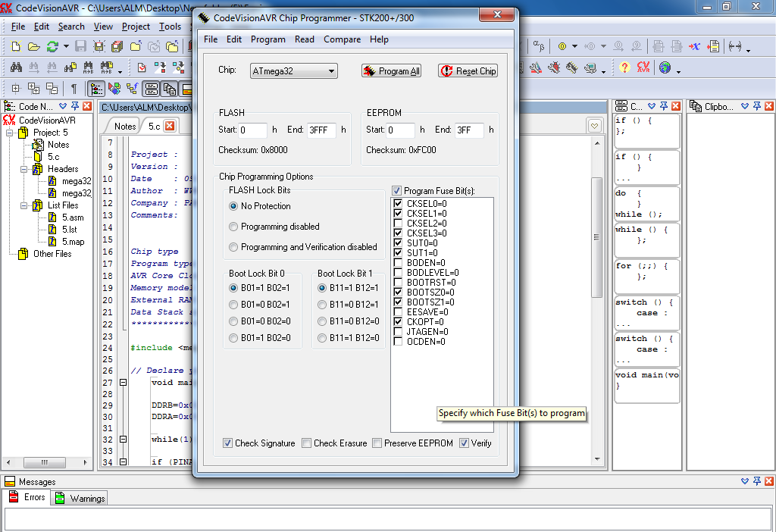The width and height of the screenshot is (776, 532).
Task: Click the Collapse all folds double-minus icon
Action: coord(52,89)
